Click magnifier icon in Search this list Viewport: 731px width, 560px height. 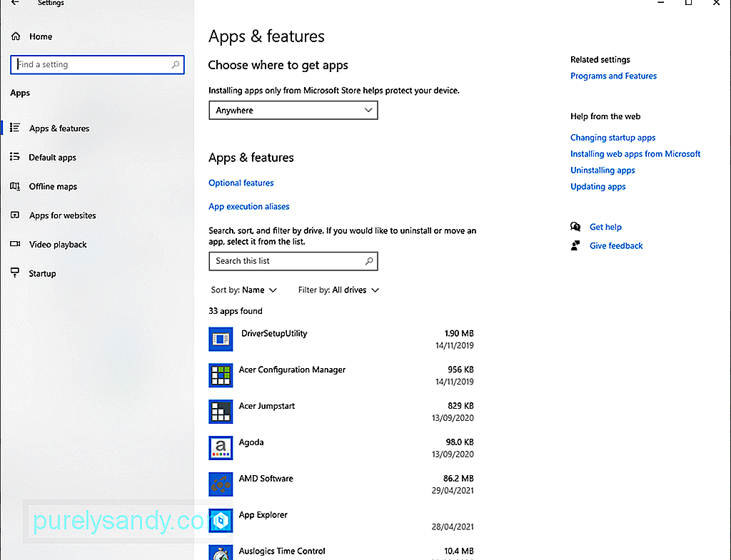pos(369,261)
